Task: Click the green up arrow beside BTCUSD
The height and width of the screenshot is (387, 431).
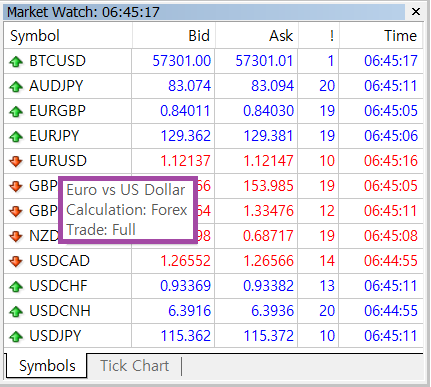Action: pyautogui.click(x=16, y=62)
